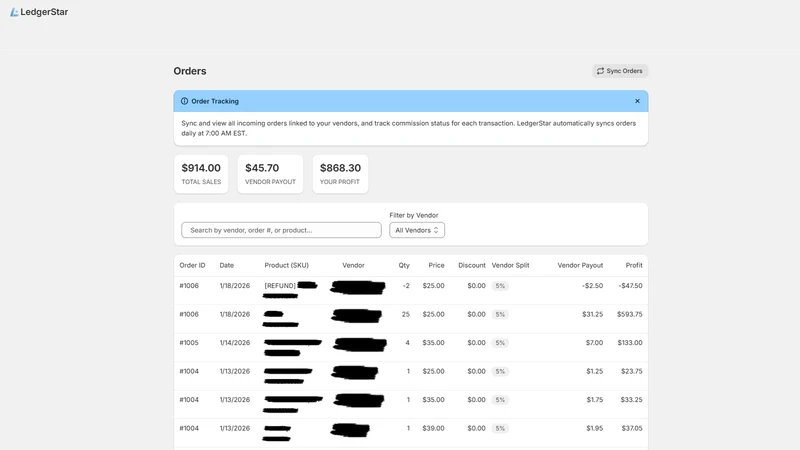Click the -$47.50 profit value
This screenshot has height=450, width=800.
(x=631, y=286)
